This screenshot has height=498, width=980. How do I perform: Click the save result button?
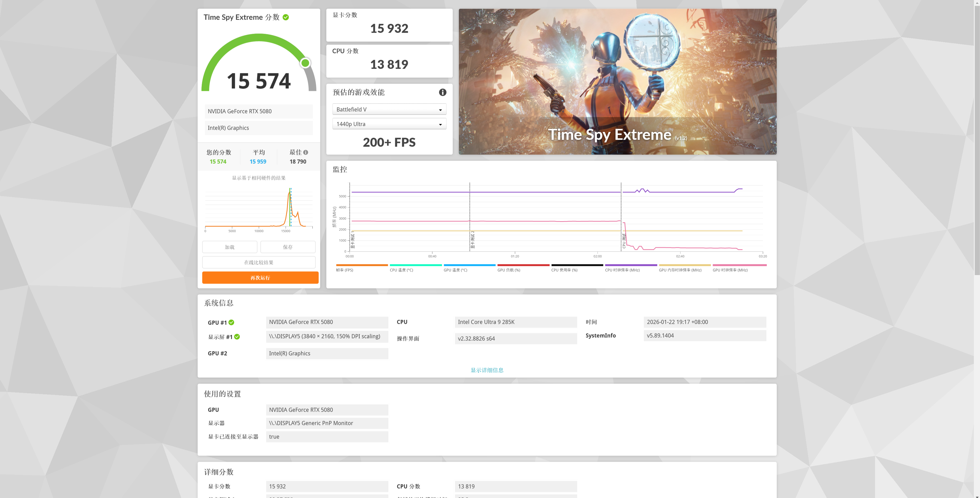[x=288, y=247]
